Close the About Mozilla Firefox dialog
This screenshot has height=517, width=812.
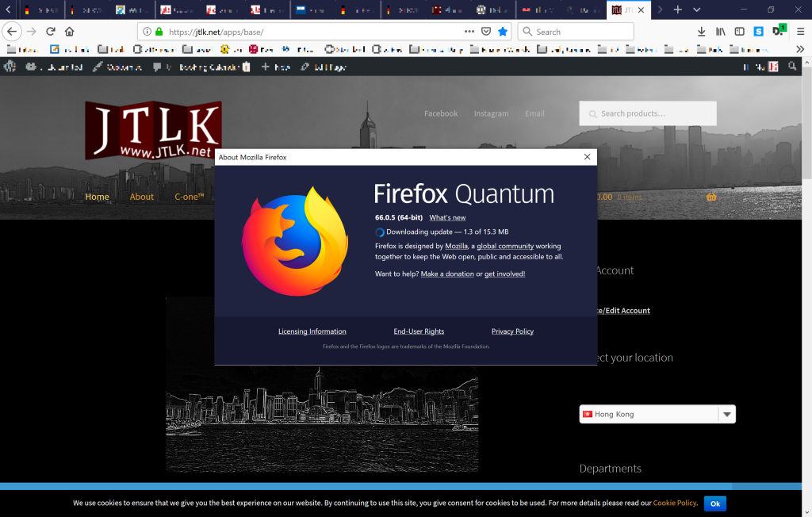tap(587, 157)
